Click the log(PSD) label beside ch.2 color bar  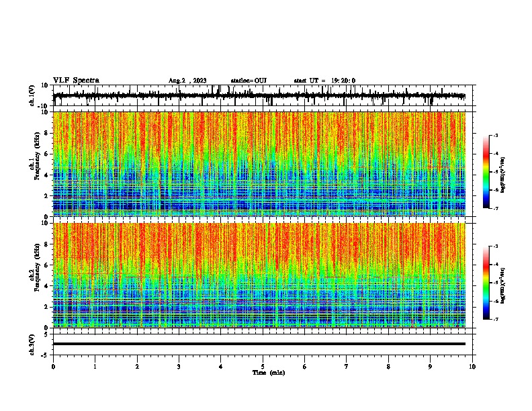coord(503,285)
